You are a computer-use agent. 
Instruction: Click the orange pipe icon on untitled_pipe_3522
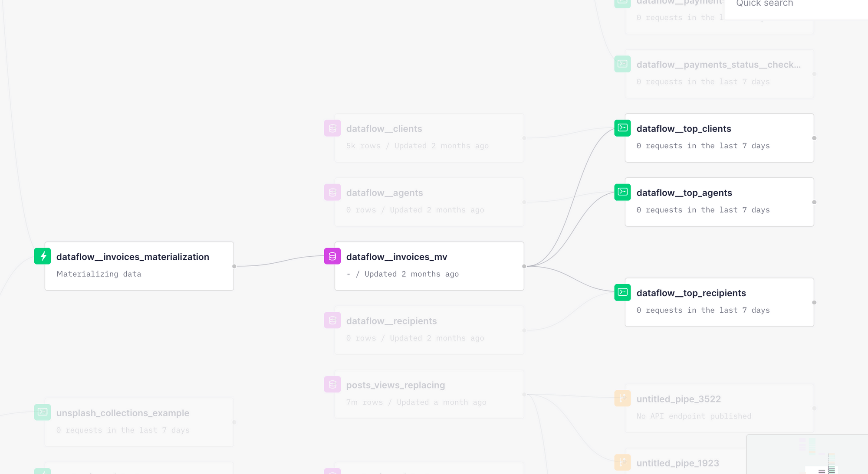tap(622, 398)
